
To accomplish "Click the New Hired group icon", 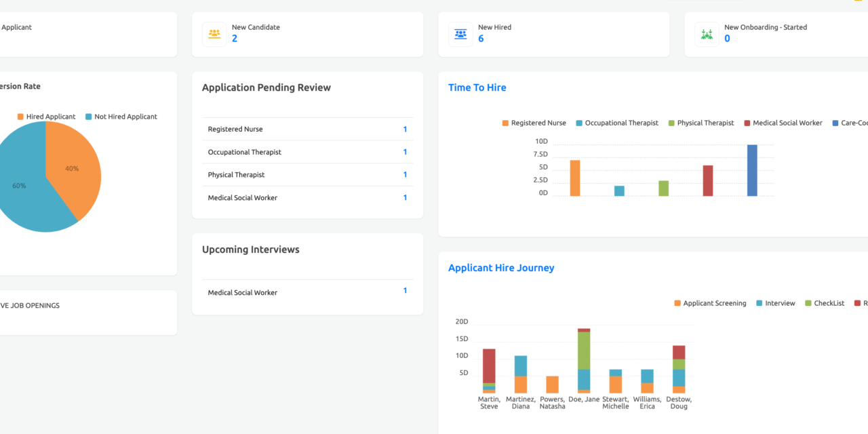I will pyautogui.click(x=460, y=34).
